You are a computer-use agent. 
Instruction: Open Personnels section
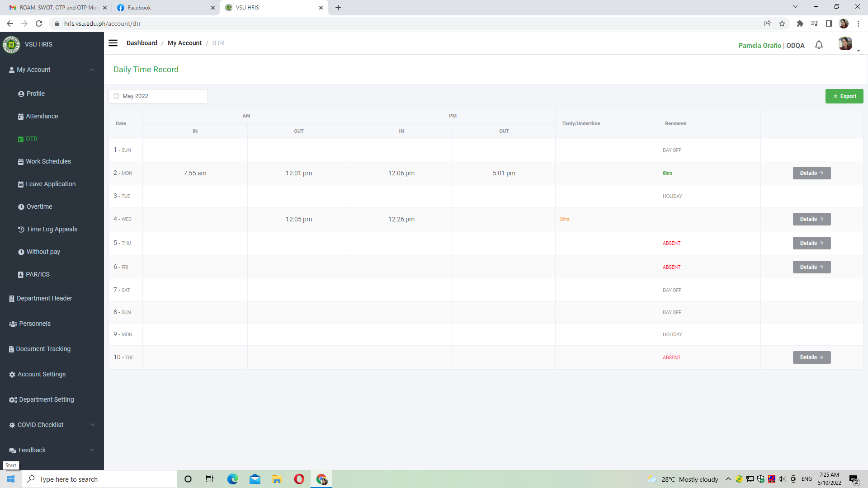pyautogui.click(x=34, y=324)
